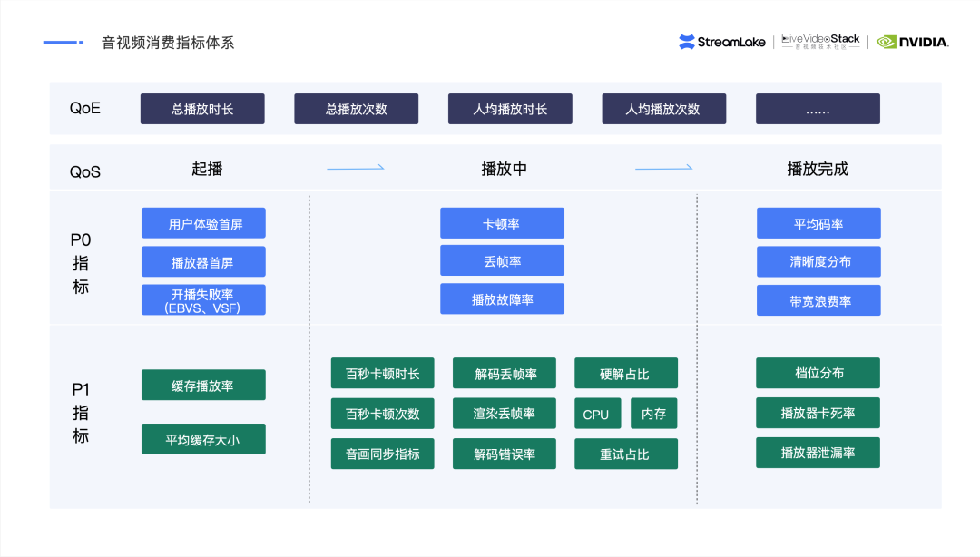Click the 带宽浪费率 box

[818, 300]
